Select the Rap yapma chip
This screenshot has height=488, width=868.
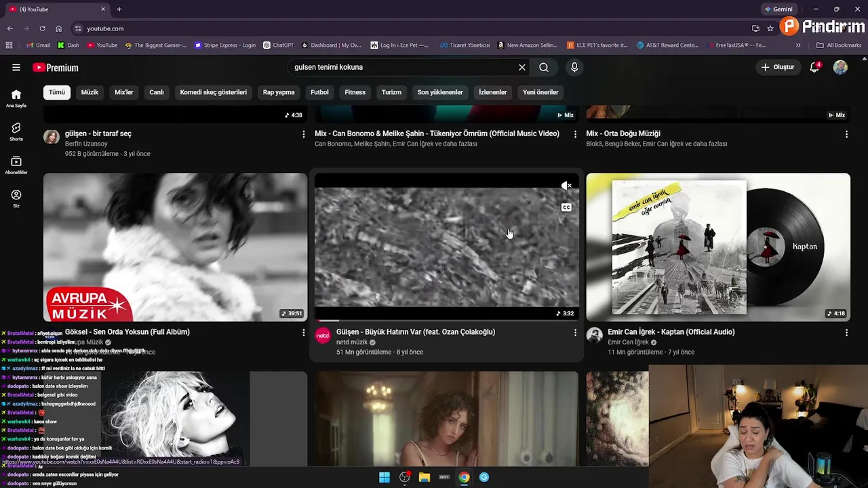pos(279,92)
